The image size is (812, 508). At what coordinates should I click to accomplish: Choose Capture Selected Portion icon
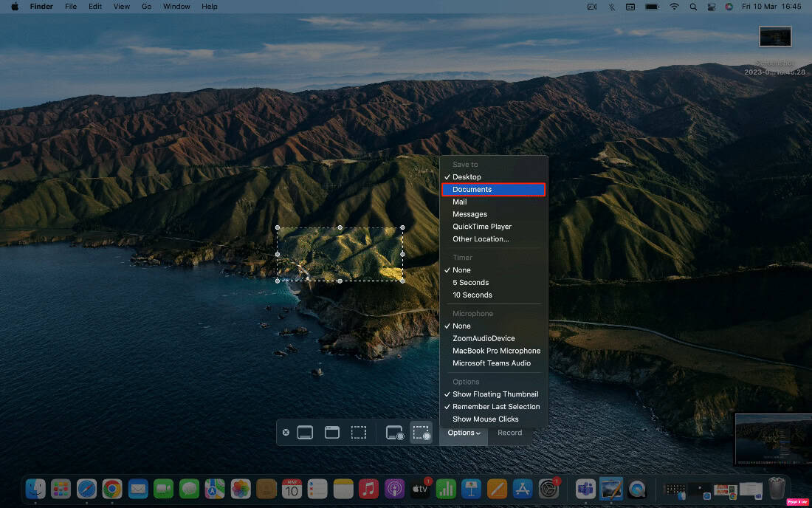(358, 433)
